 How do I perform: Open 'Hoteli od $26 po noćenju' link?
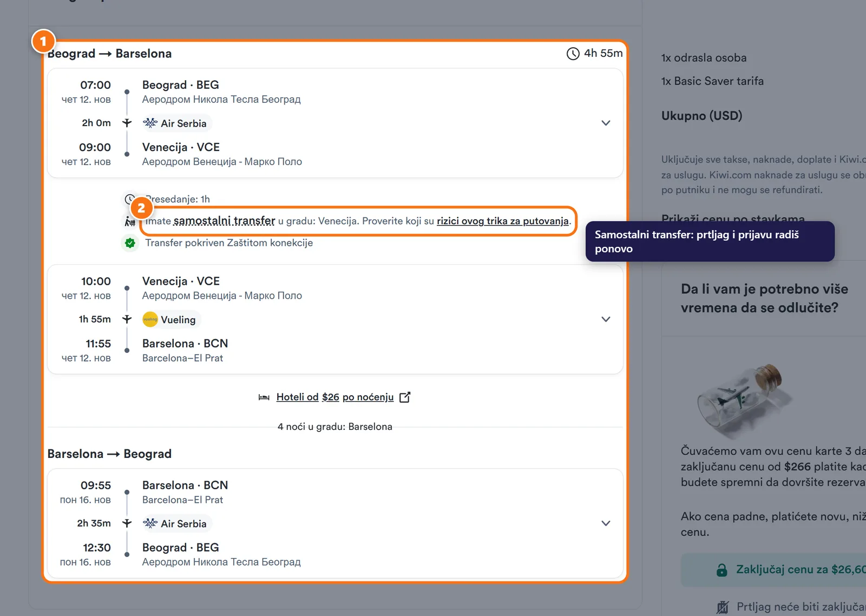pyautogui.click(x=335, y=397)
